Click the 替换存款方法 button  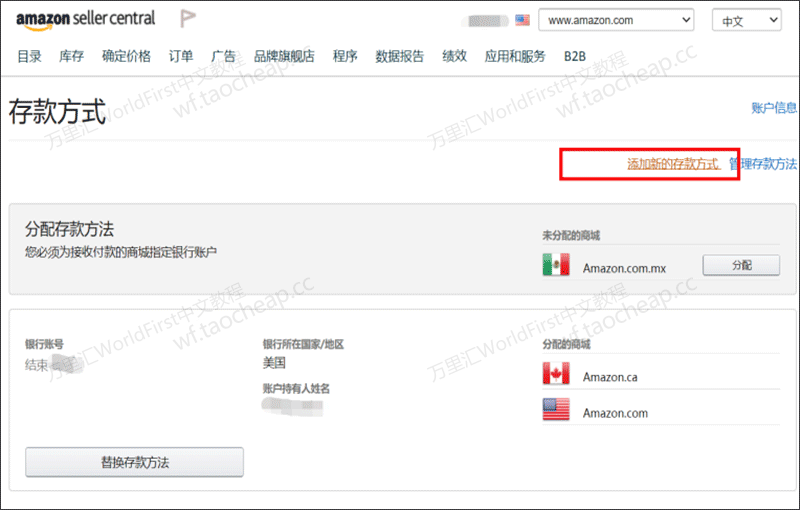pos(134,462)
